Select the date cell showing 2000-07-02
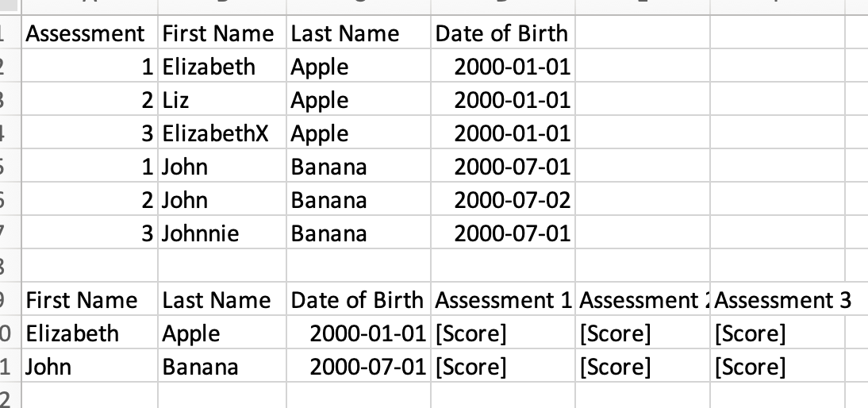This screenshot has height=408, width=868. click(512, 200)
